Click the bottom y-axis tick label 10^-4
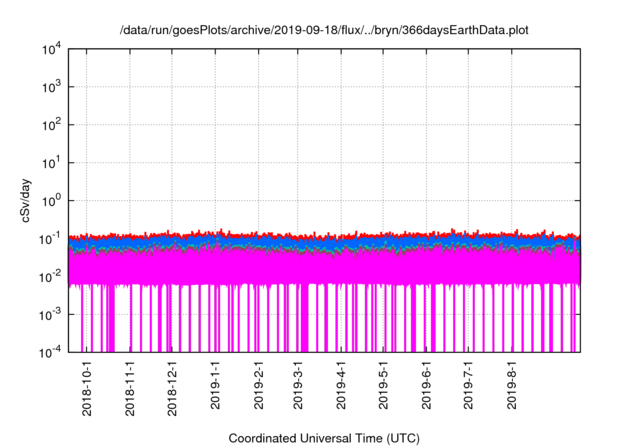Viewport: 640px width, 448px height. (51, 351)
